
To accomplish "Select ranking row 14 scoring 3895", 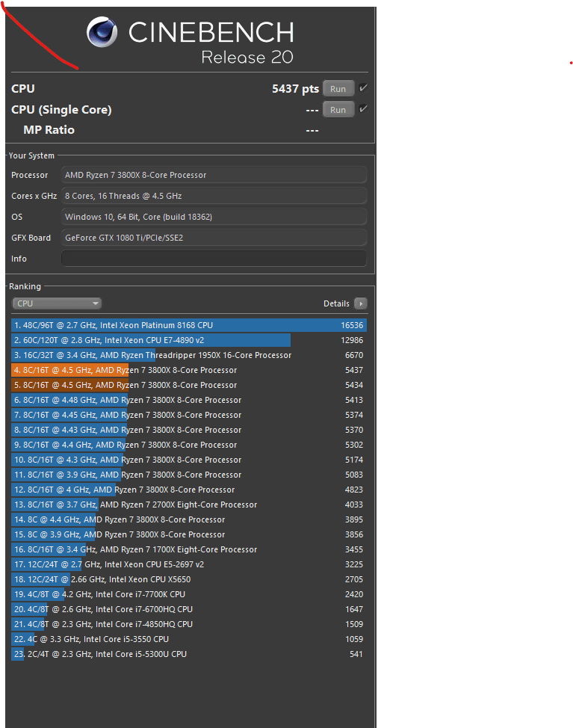I will [x=189, y=519].
